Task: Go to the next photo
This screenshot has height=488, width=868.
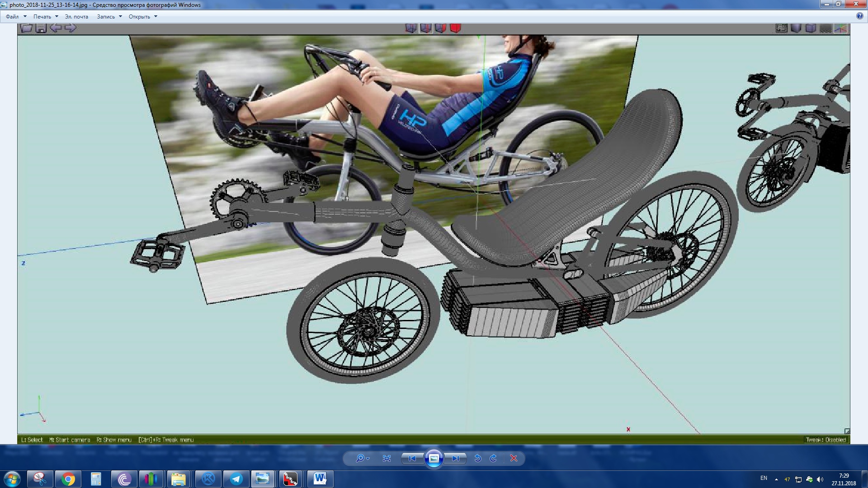Action: pos(455,458)
